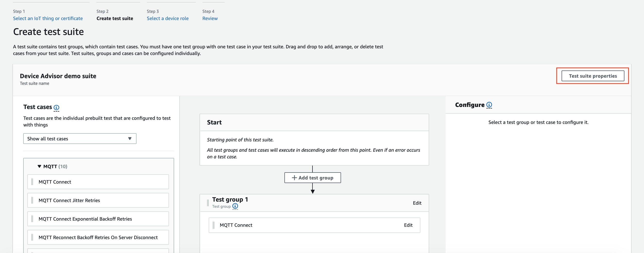The image size is (644, 253).
Task: Edit the MQTT Connect test case in group
Action: point(408,225)
